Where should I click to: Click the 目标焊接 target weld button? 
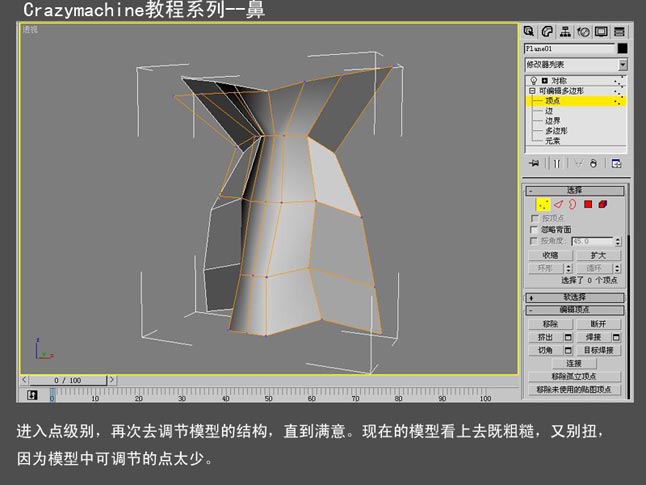click(598, 351)
